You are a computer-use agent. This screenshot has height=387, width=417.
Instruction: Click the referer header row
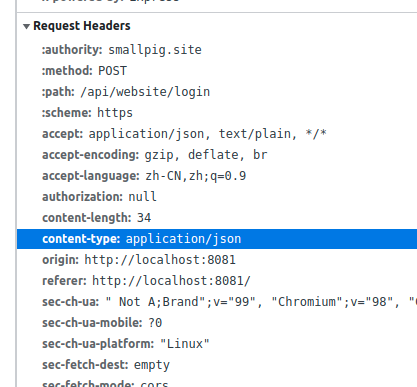[x=217, y=281]
